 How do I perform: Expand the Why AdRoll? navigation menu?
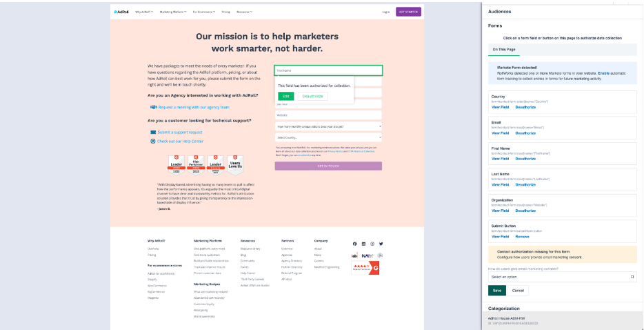[x=144, y=12]
